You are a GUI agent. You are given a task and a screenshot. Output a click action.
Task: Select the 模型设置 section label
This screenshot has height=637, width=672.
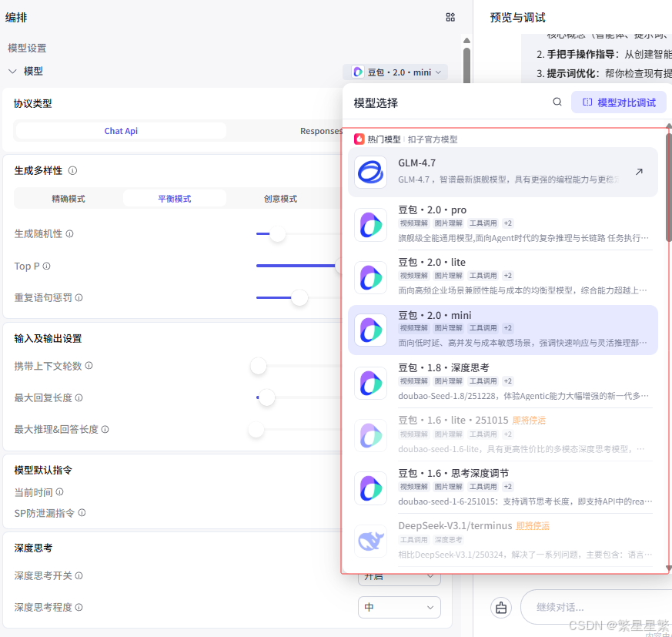(27, 48)
